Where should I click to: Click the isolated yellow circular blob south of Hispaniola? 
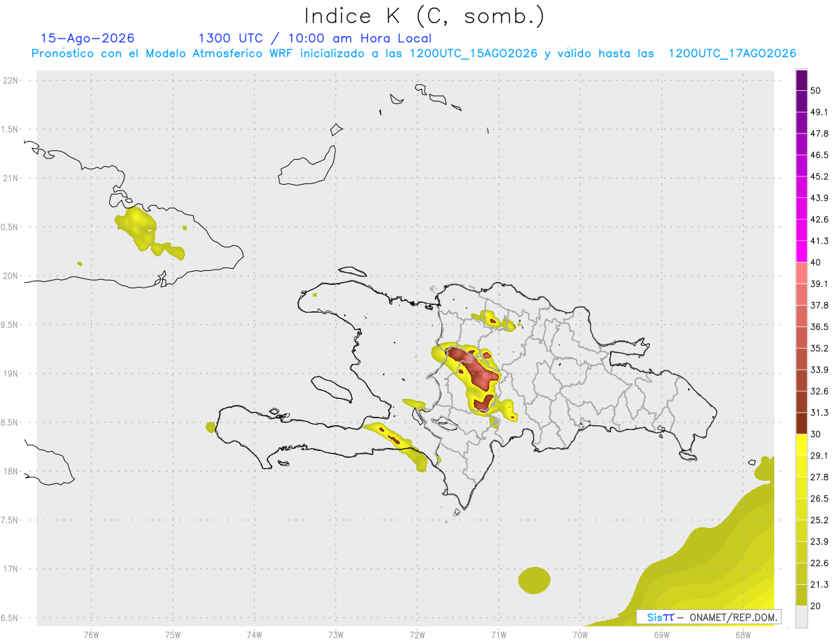(x=534, y=580)
